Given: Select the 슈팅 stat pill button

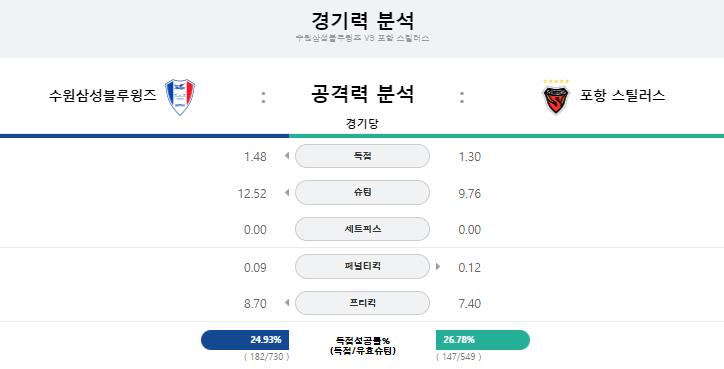Looking at the screenshot, I should click(x=362, y=193).
